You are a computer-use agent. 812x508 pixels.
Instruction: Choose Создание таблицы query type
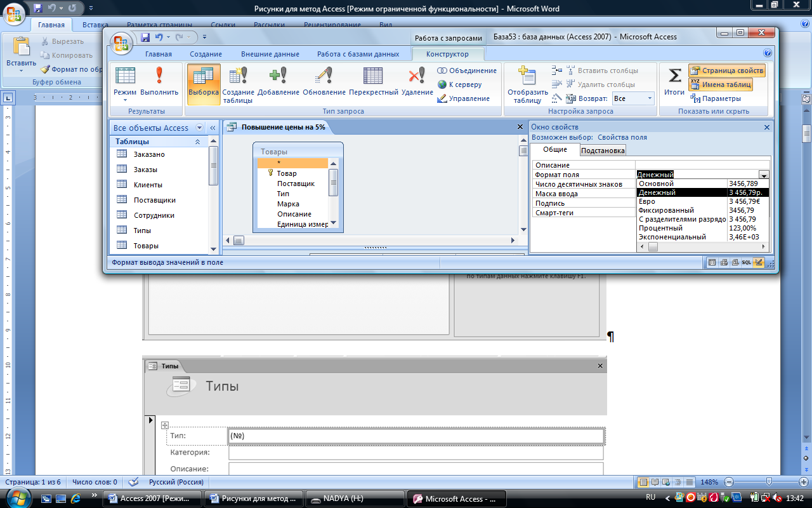point(238,84)
